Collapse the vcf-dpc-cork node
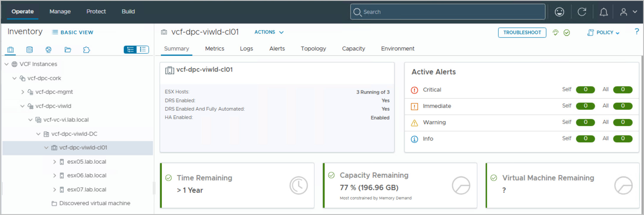Image resolution: width=644 pixels, height=215 pixels. [14, 78]
